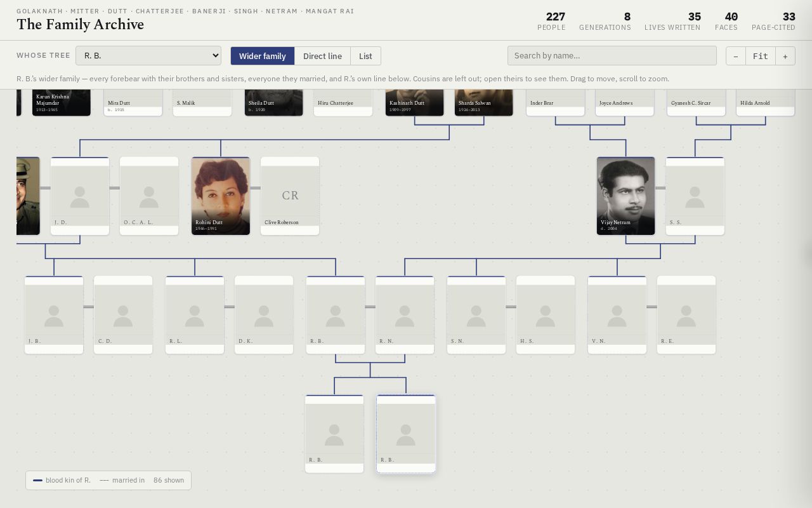This screenshot has height=508, width=812.
Task: Click the R. L. placeholder avatar card
Action: pyautogui.click(x=195, y=315)
